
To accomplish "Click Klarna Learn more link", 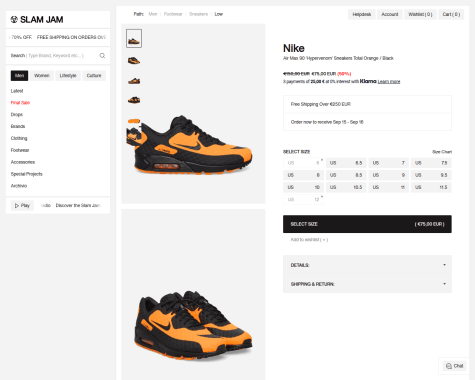I will tap(389, 82).
